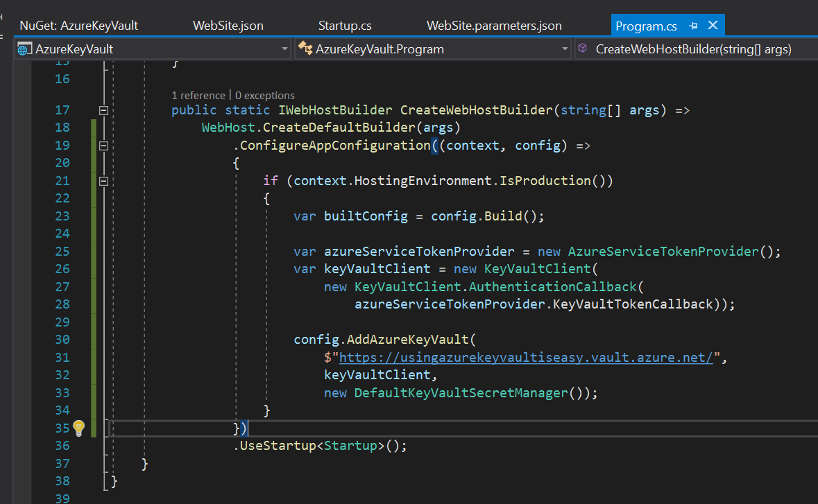Select the Program.cs tab
Viewport: 818px width, 504px height.
tap(646, 26)
